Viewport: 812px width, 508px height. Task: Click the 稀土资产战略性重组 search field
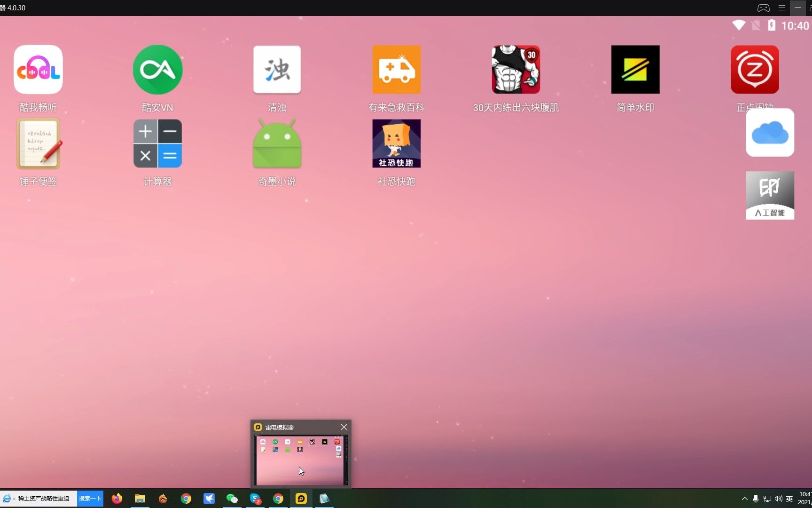(x=45, y=499)
